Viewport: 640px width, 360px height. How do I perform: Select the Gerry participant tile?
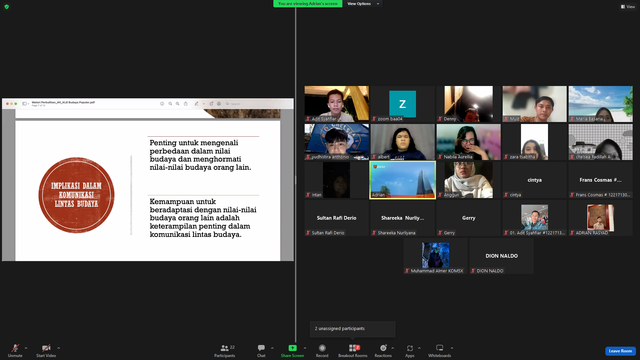coord(468,218)
